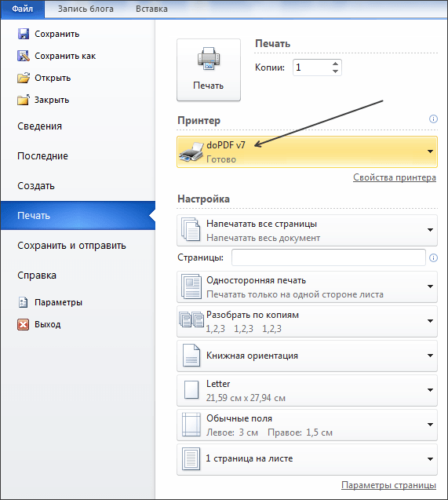Open the doPDF v7 printer dropdown

click(307, 151)
